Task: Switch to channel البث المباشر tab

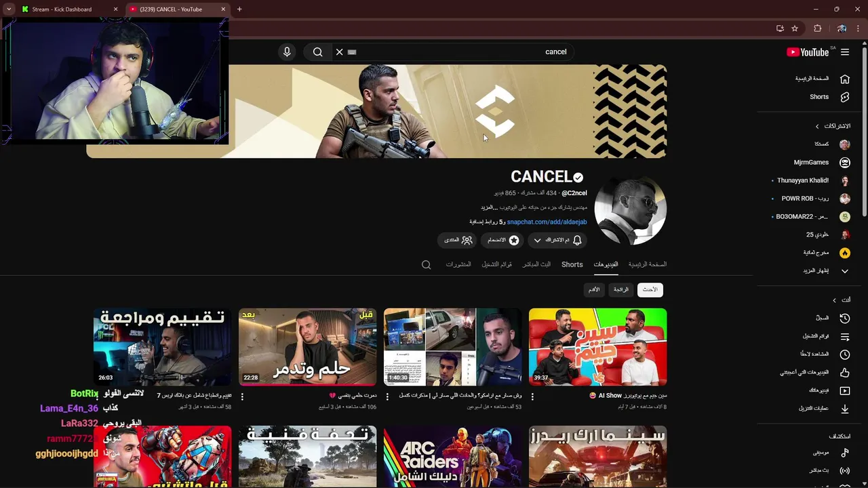Action: [x=536, y=264]
